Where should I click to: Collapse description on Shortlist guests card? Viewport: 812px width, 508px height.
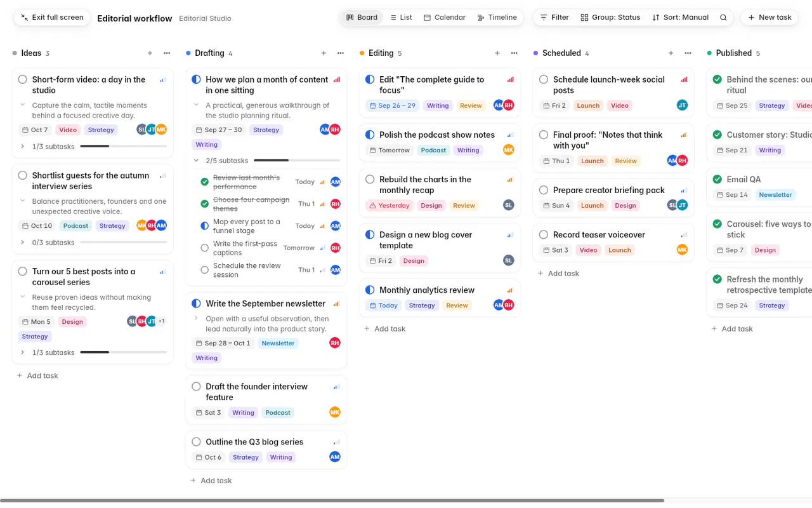tap(23, 201)
